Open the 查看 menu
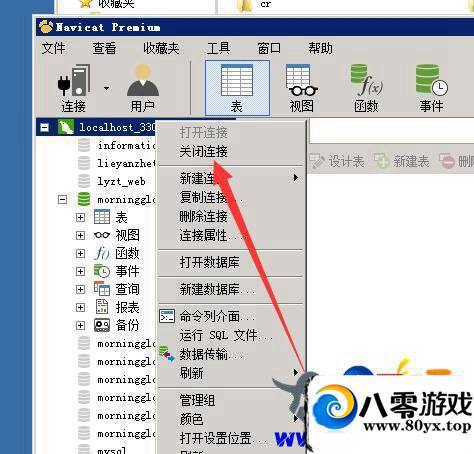This screenshot has height=454, width=474. 104,48
